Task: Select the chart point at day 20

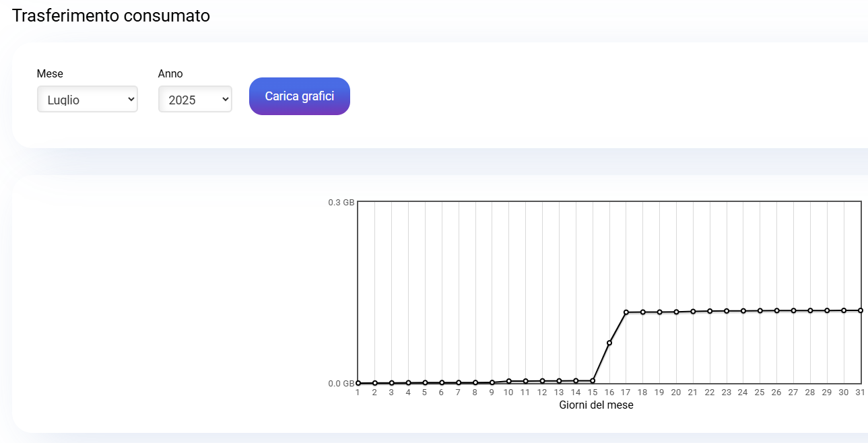Action: coord(676,312)
